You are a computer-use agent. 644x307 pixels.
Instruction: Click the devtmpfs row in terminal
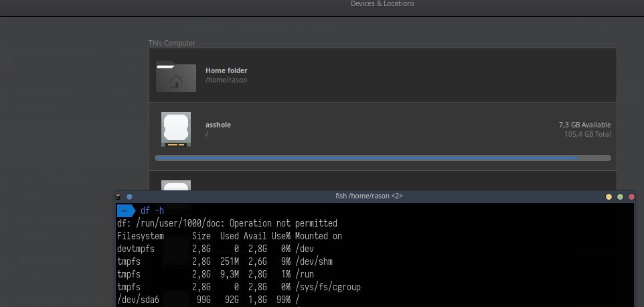coord(216,249)
